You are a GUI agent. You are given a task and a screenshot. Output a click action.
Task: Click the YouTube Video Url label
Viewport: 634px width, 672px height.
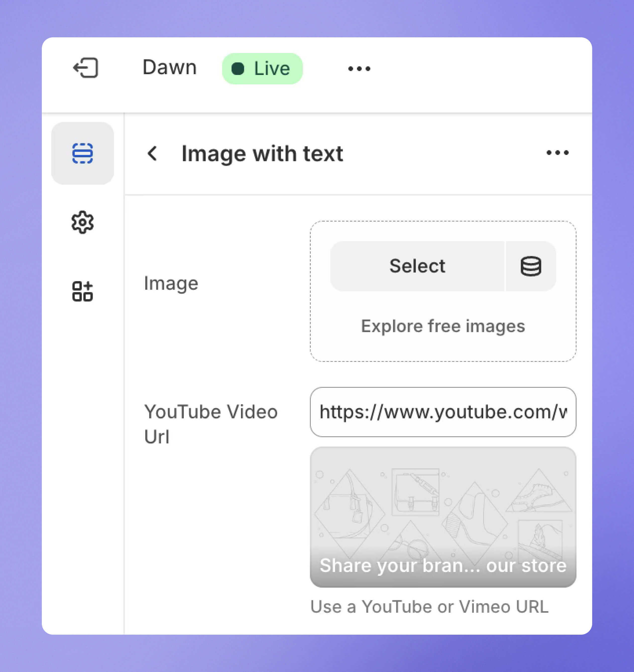(x=210, y=424)
